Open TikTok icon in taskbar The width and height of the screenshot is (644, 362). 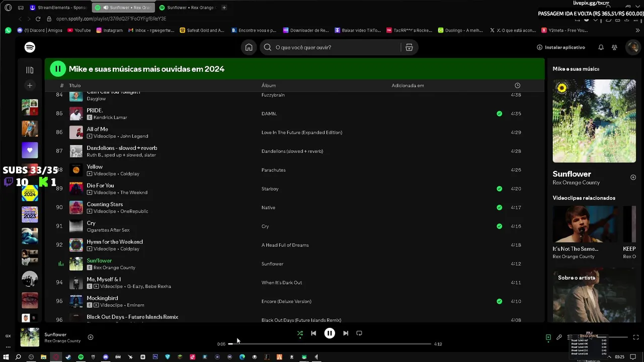click(x=192, y=357)
